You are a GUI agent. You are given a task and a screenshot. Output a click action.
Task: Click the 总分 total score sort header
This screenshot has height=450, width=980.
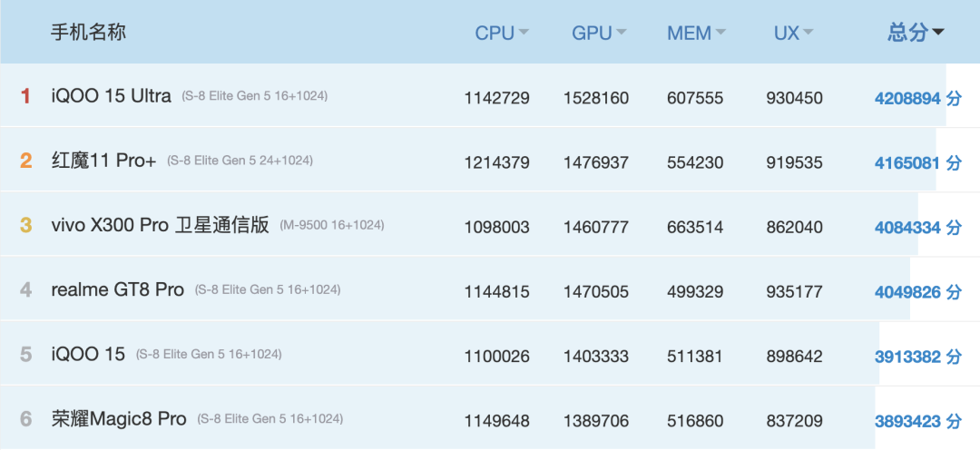[916, 33]
